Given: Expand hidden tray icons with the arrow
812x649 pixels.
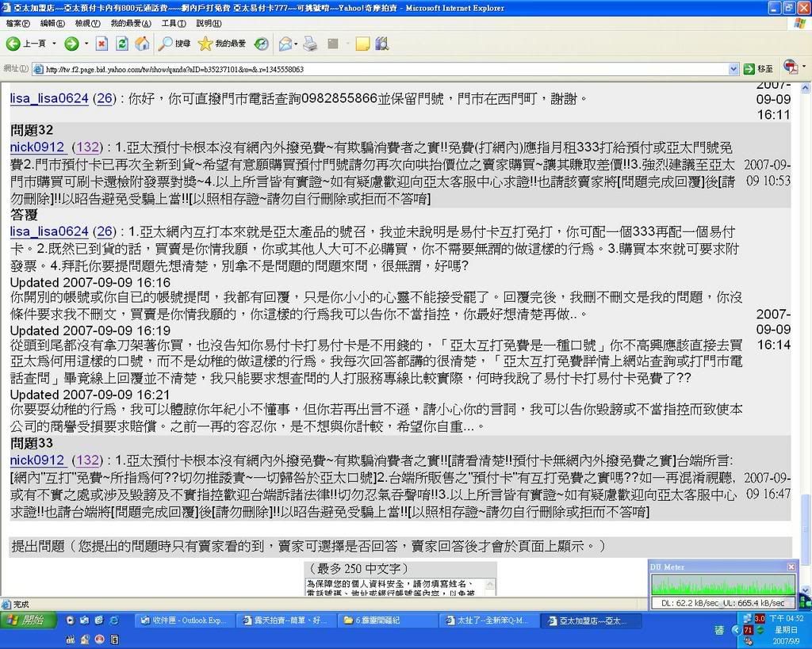Looking at the screenshot, I should tap(736, 630).
